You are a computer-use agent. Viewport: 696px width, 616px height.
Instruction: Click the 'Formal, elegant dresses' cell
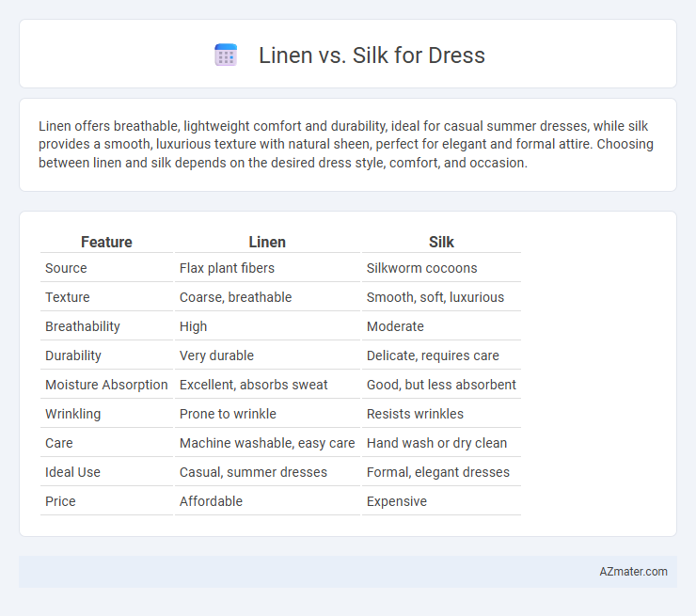click(441, 472)
